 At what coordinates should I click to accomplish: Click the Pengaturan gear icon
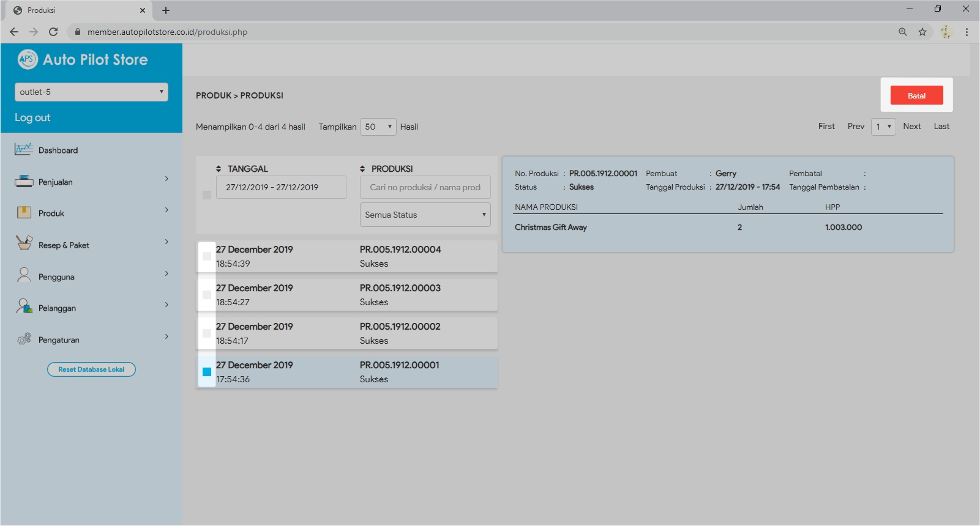click(24, 339)
